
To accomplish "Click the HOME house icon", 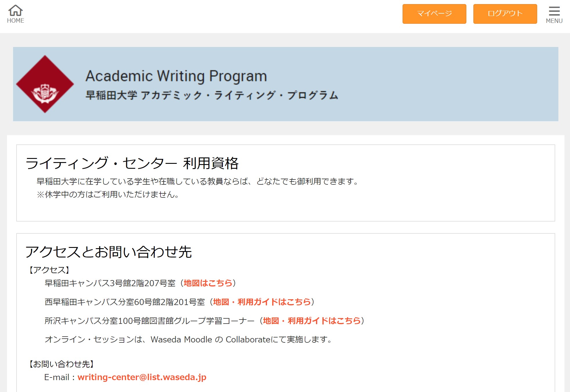I will pos(16,11).
